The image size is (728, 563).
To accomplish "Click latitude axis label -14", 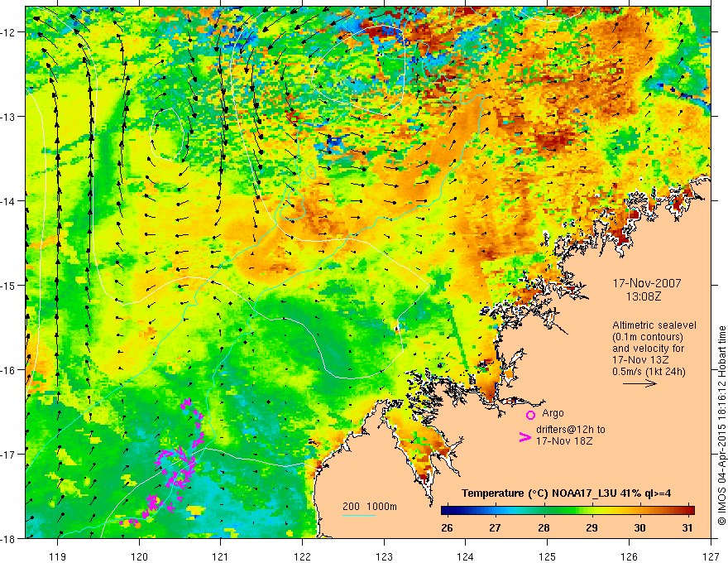I will pyautogui.click(x=9, y=201).
